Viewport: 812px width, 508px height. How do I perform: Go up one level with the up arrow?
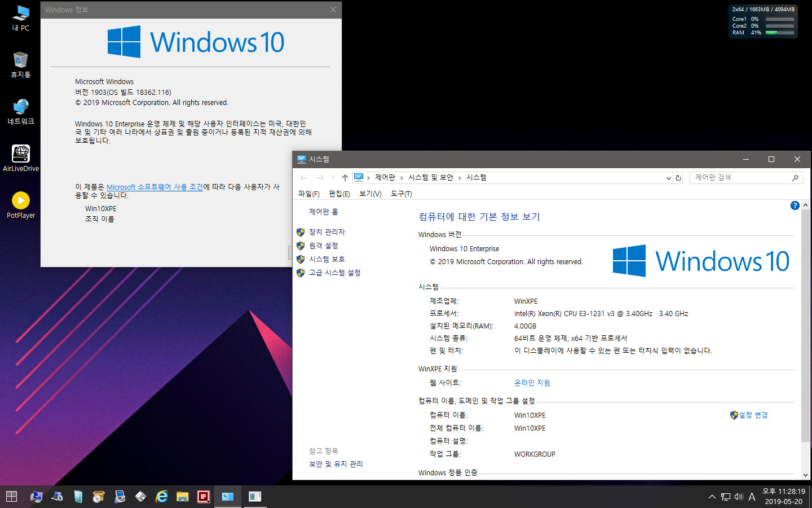coord(345,178)
